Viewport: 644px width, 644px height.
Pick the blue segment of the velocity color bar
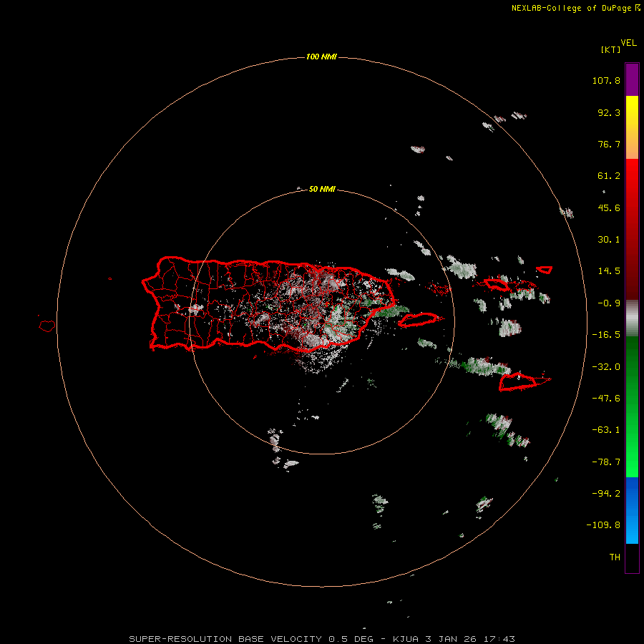point(632,510)
